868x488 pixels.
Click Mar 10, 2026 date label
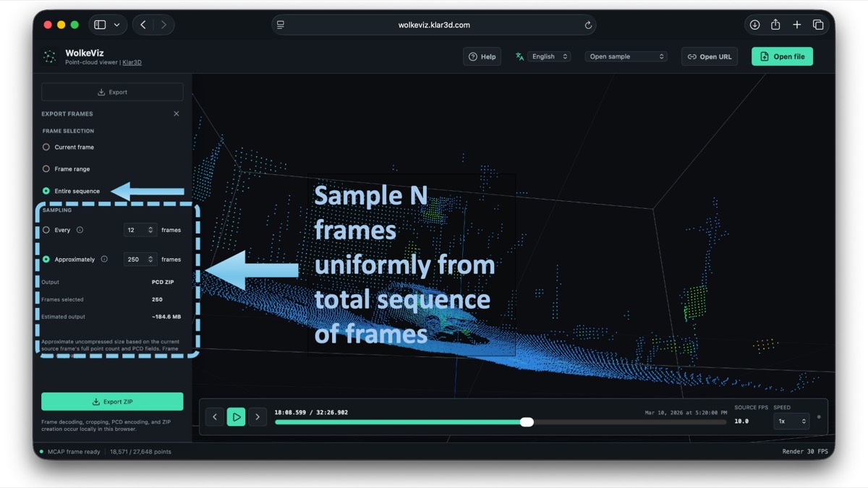click(686, 413)
